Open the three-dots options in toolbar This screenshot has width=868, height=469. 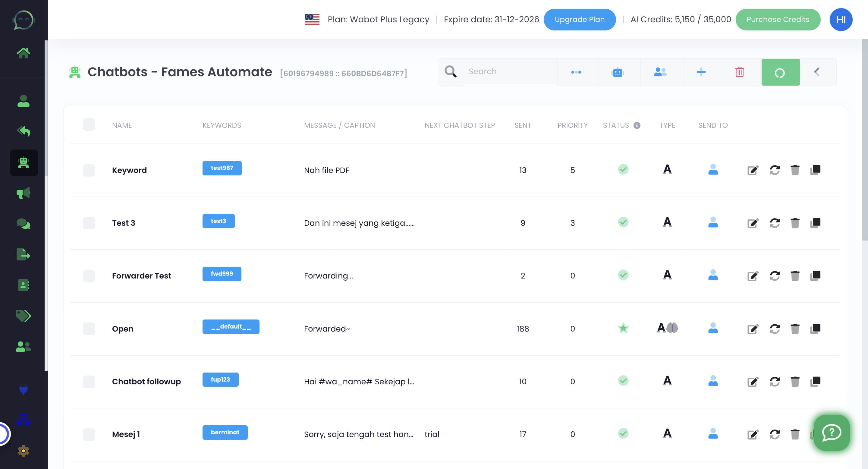click(576, 72)
